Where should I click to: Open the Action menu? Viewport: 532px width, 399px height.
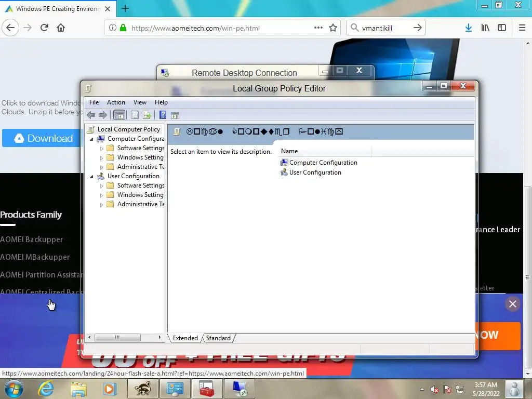pyautogui.click(x=116, y=102)
